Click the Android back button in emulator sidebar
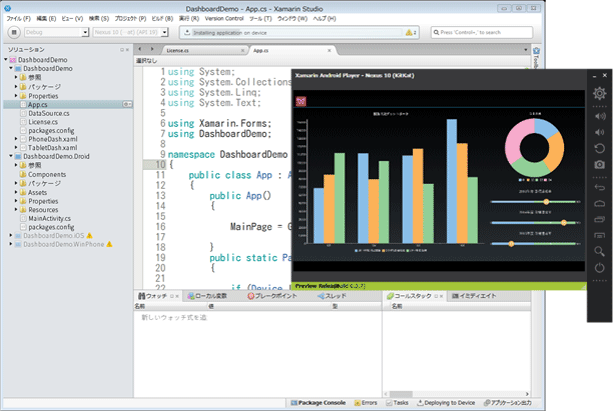Viewport: 613px width, 411px height. pyautogui.click(x=599, y=187)
